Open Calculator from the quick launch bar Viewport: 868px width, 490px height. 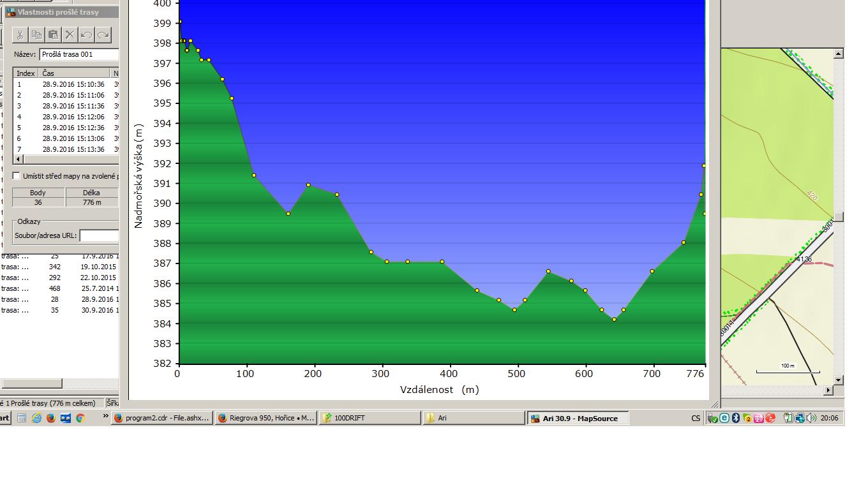tap(22, 419)
